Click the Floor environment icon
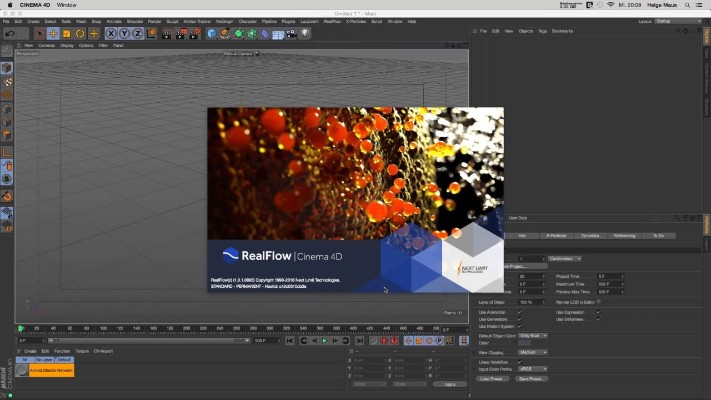This screenshot has width=711, height=400. tap(278, 34)
